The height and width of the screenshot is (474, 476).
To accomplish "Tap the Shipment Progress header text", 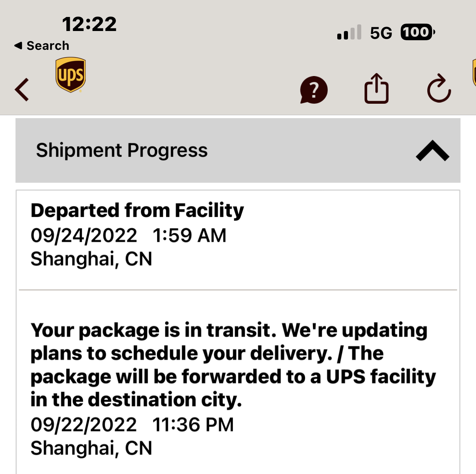I will point(122,150).
